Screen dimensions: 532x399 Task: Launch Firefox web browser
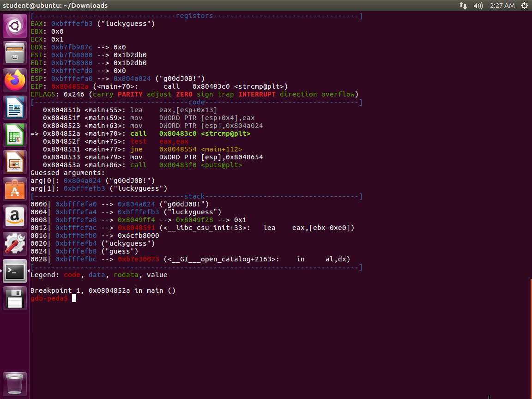click(x=15, y=81)
